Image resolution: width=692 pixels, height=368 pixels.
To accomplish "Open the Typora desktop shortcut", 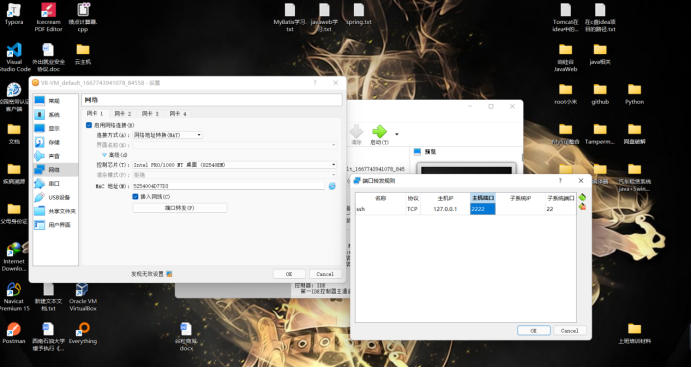I will [14, 15].
